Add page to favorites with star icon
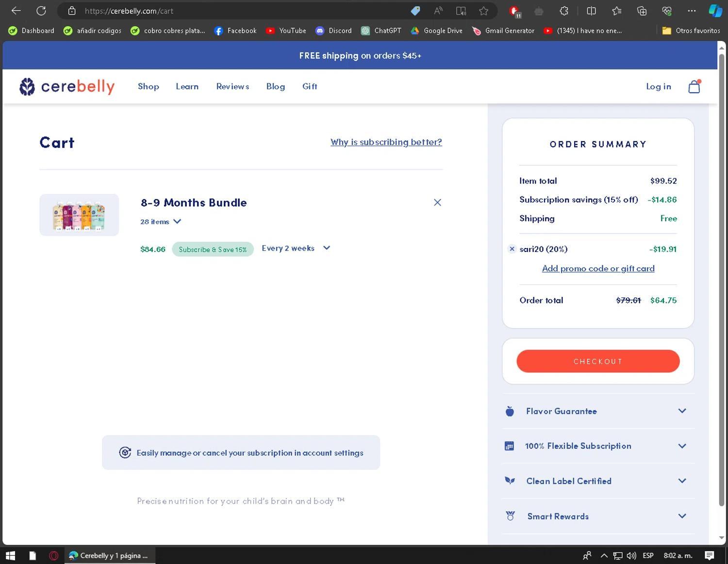 (x=484, y=11)
